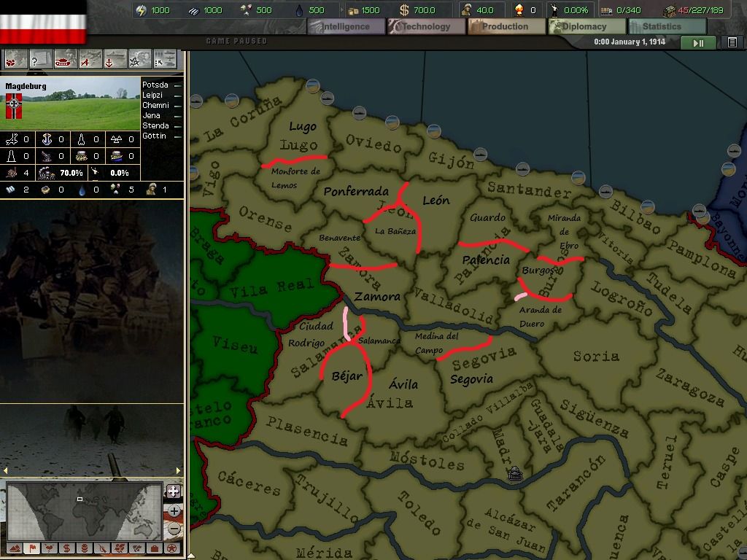Click the money dollar icon in top bar

pyautogui.click(x=404, y=10)
